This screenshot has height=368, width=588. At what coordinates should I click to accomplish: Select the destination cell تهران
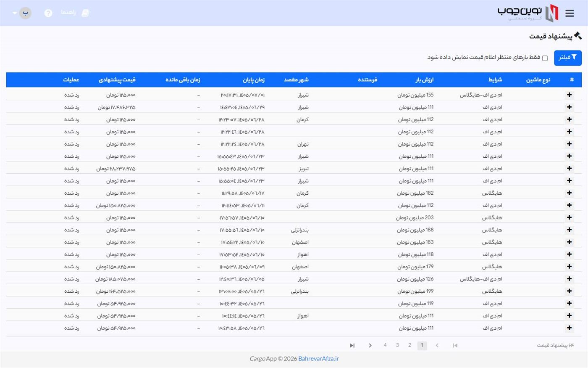pyautogui.click(x=303, y=144)
